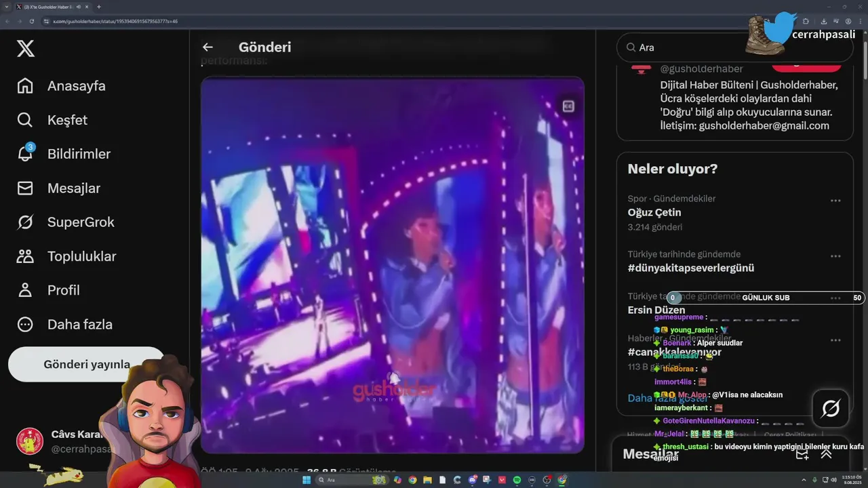
Task: Open Discord from the taskbar
Action: coord(472,480)
